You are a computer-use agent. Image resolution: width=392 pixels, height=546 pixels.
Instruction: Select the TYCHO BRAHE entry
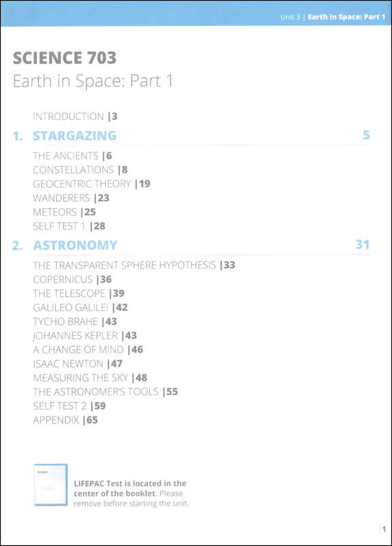(x=75, y=321)
